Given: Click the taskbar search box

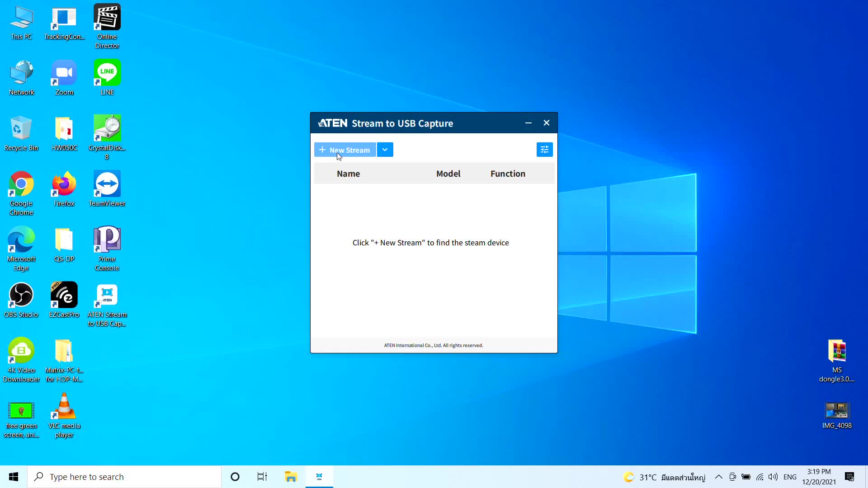Looking at the screenshot, I should coord(124,477).
